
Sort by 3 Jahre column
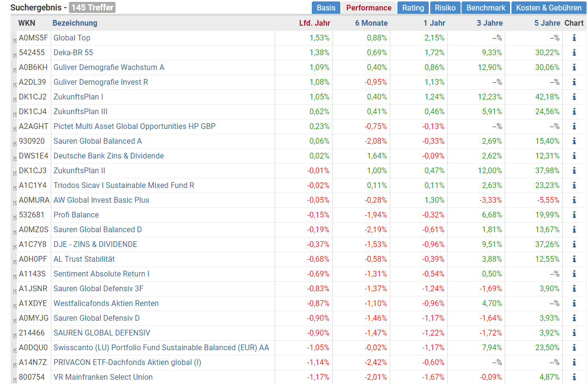(490, 23)
